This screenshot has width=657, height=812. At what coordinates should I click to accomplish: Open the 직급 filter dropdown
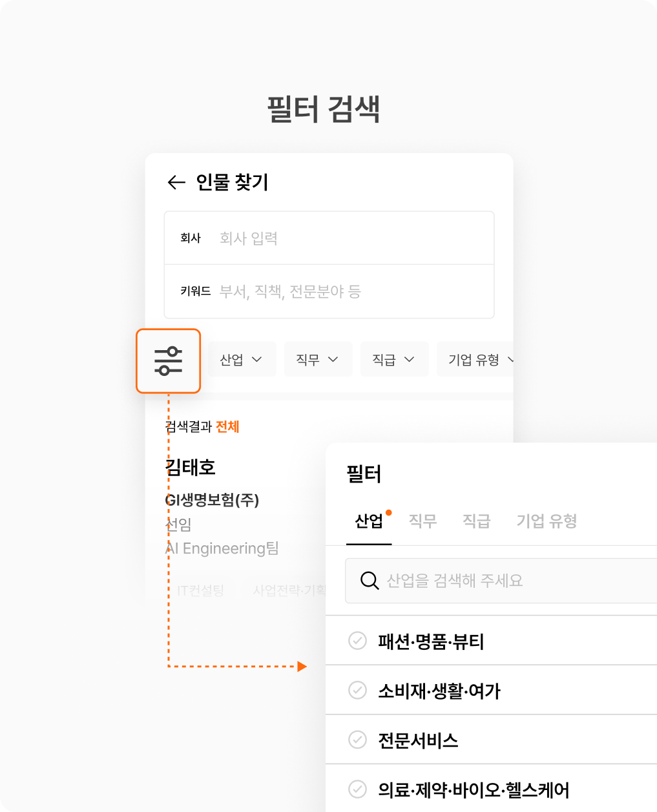[394, 360]
